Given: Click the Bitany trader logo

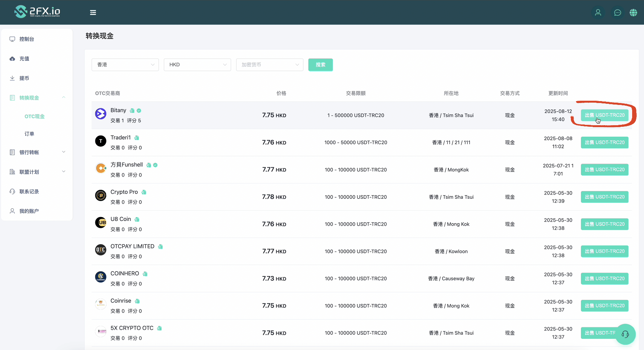Looking at the screenshot, I should pos(101,114).
